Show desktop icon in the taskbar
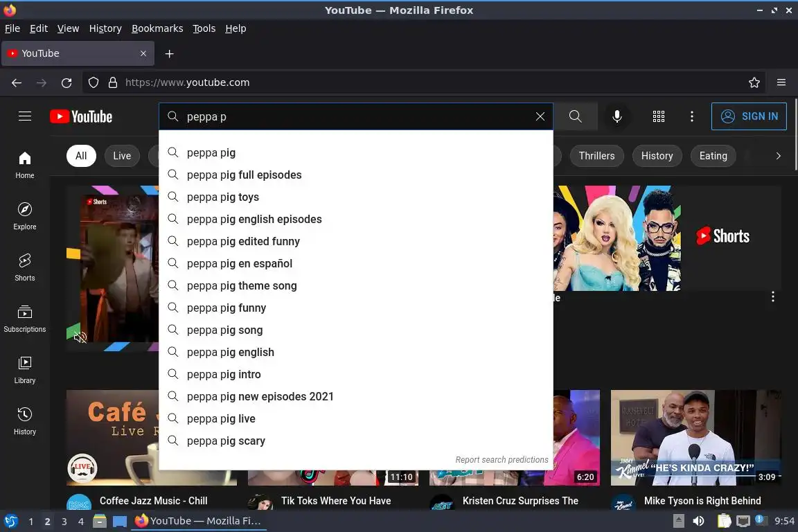798x532 pixels. click(120, 521)
